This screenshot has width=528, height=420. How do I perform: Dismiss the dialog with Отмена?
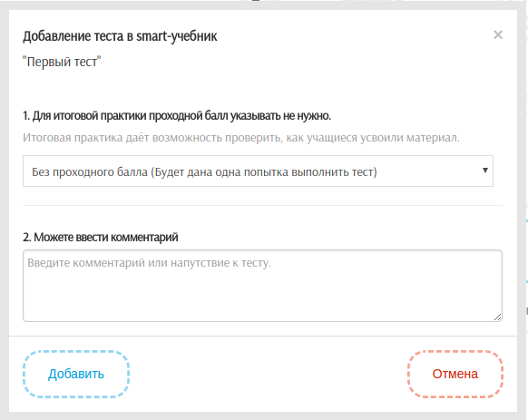(455, 374)
